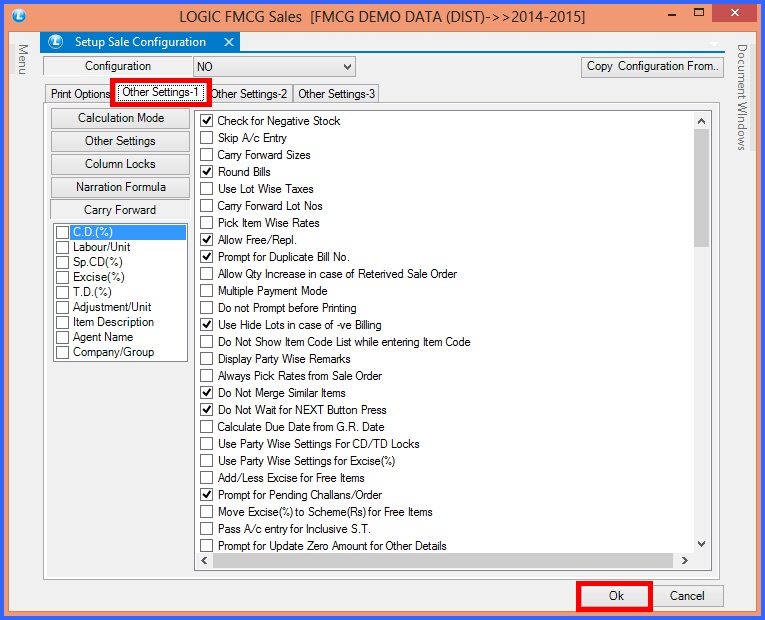Open the Document Windows side panel
The width and height of the screenshot is (765, 620).
(x=742, y=97)
